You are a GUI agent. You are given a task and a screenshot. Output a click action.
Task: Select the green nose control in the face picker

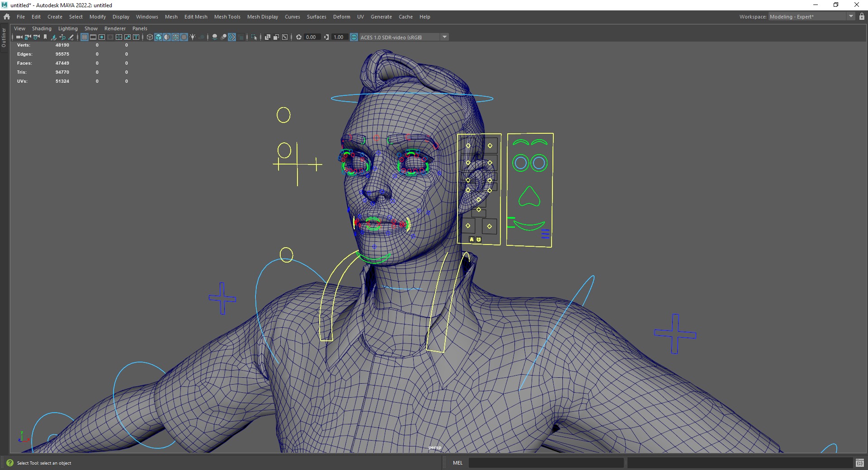[529, 196]
